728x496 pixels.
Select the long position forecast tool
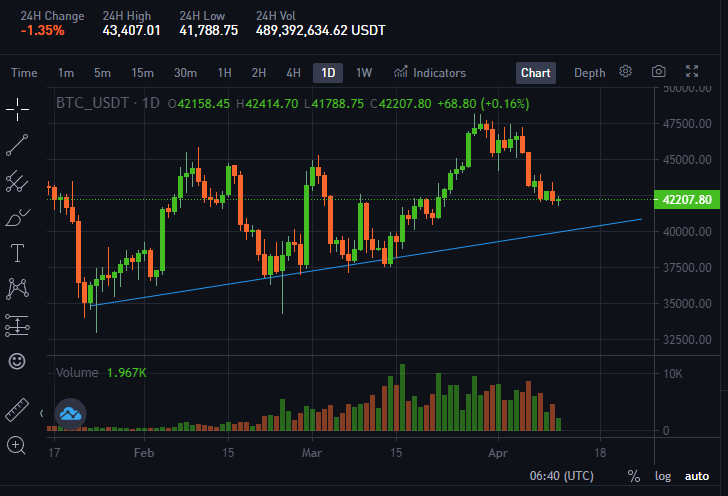click(17, 325)
